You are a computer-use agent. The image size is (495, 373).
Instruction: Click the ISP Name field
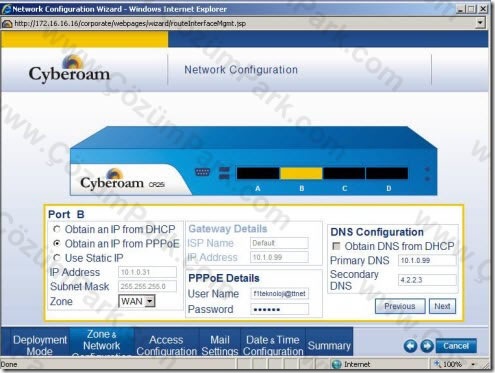(279, 243)
